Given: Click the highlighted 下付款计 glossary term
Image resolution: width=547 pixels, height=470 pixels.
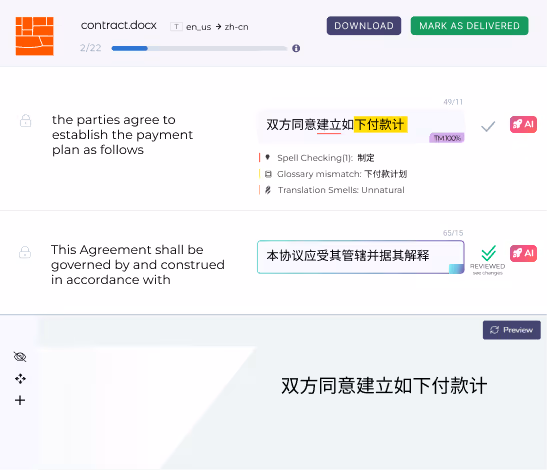Looking at the screenshot, I should (x=381, y=124).
